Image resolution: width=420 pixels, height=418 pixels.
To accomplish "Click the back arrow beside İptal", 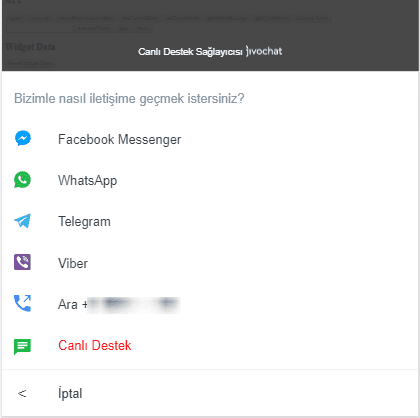I will pyautogui.click(x=22, y=394).
